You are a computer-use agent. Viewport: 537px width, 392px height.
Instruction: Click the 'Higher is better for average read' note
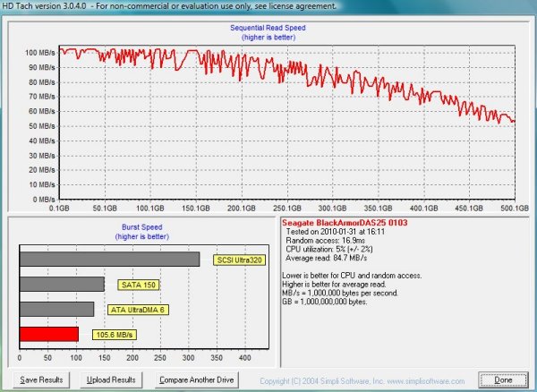point(334,285)
